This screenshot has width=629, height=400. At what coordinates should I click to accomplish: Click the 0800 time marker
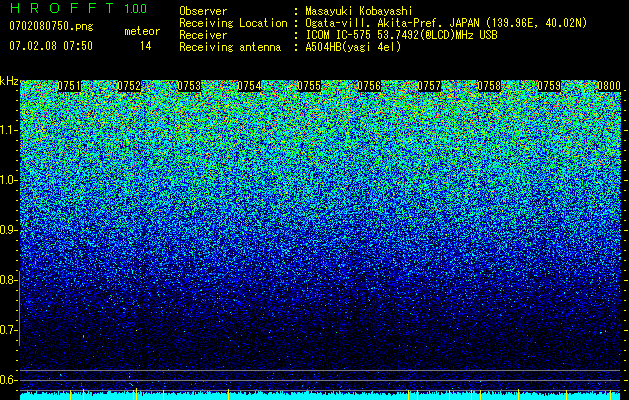(x=609, y=86)
